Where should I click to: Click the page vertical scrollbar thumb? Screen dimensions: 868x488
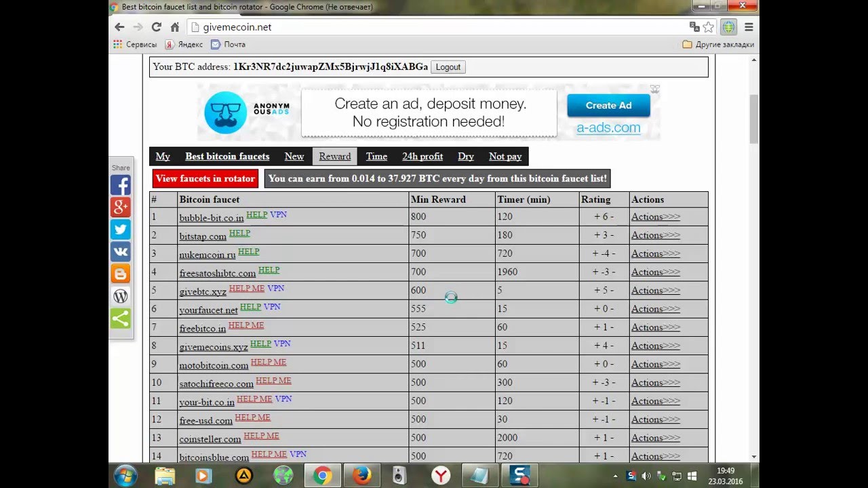pyautogui.click(x=754, y=119)
